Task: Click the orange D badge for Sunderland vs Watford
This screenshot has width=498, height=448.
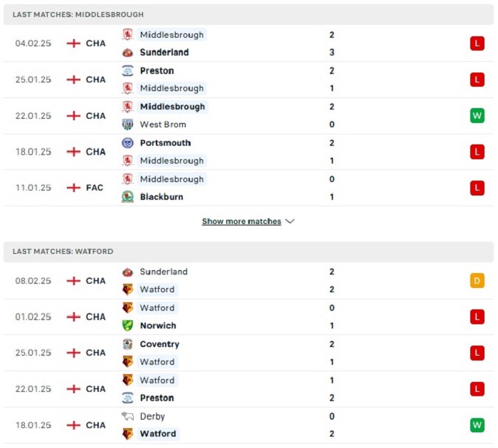Action: (477, 281)
